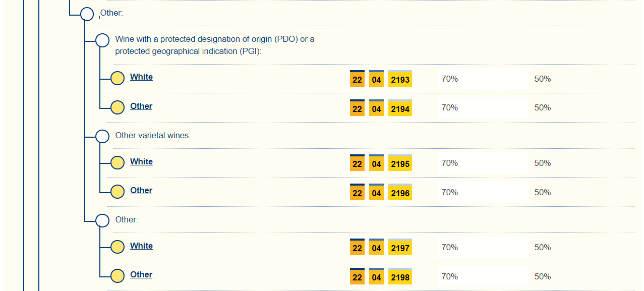
Task: Open the Other link for code 2196
Action: tap(141, 191)
